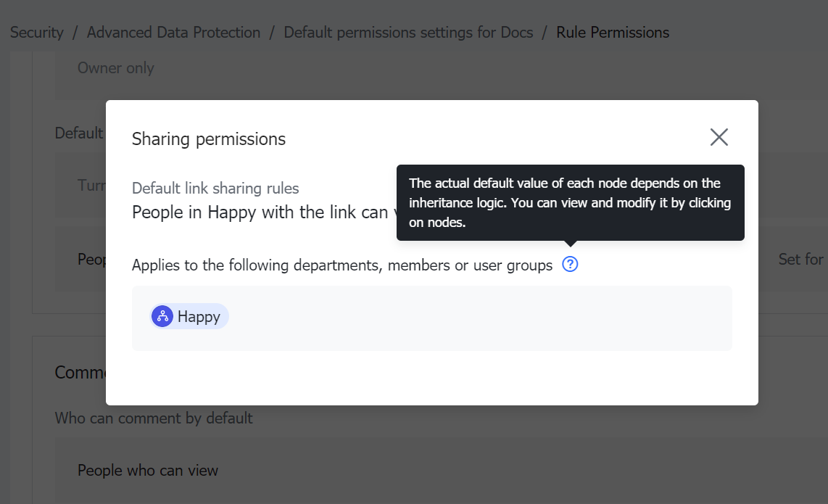Select the Happy department node label
Viewport: 828px width, 504px height.
pyautogui.click(x=199, y=316)
